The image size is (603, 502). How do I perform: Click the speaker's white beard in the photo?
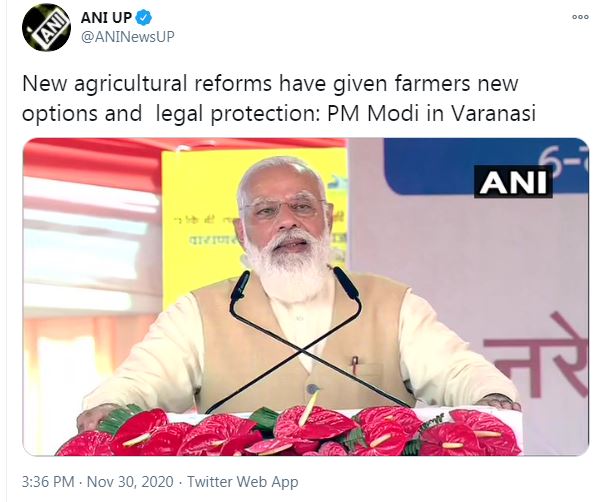(288, 264)
